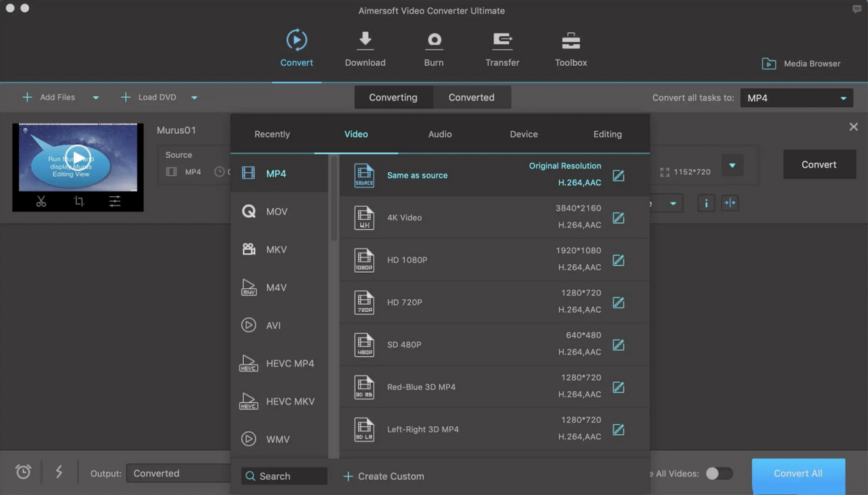Edit the Red-Blue 3D MP4 preset

618,387
